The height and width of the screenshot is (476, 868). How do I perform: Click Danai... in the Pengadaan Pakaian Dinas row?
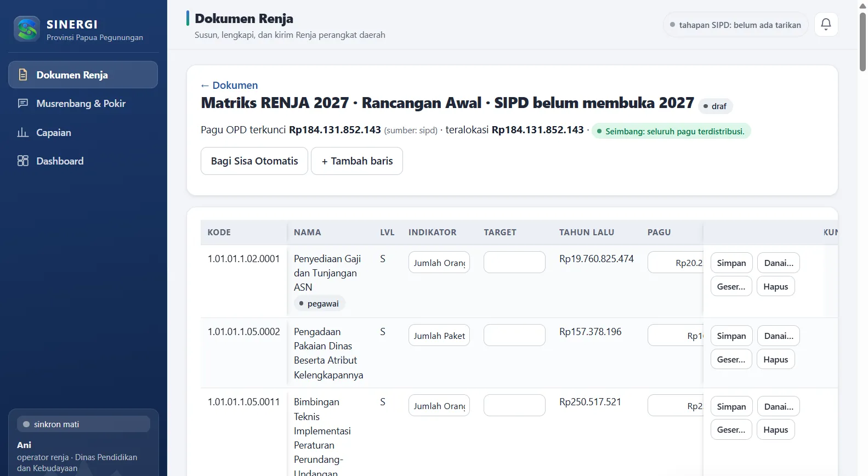[x=779, y=336]
